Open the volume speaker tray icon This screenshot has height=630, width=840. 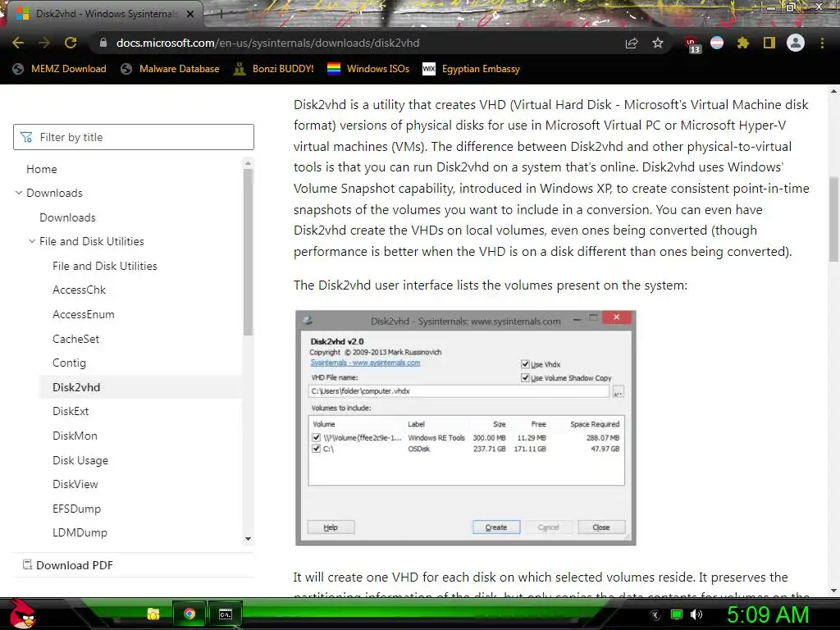696,614
